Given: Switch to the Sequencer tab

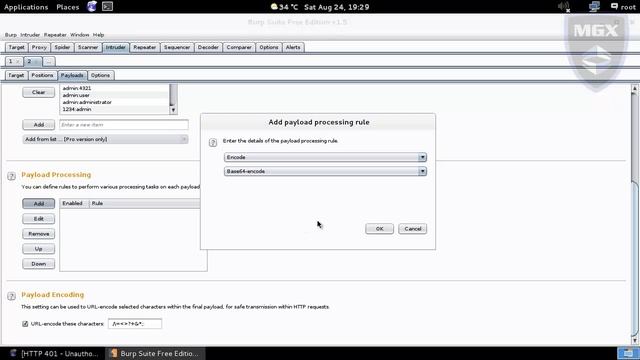Looking at the screenshot, I should [177, 47].
